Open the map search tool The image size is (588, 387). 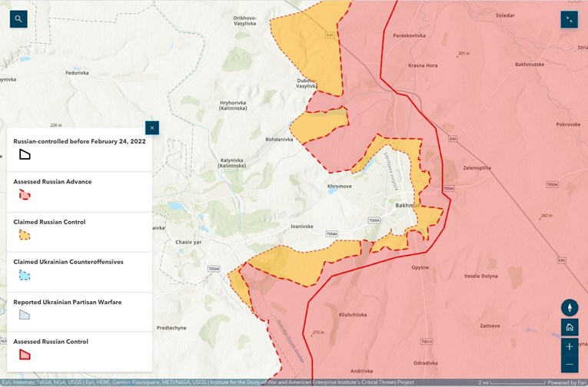pos(18,19)
